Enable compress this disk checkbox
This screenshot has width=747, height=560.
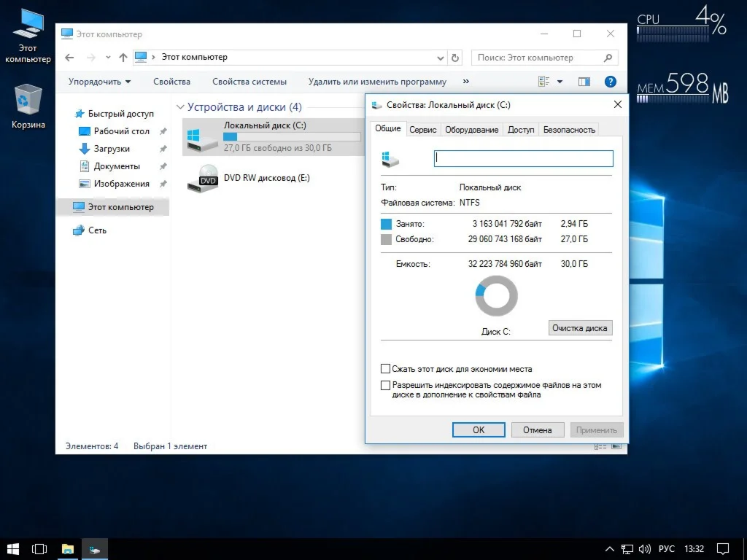(x=386, y=369)
